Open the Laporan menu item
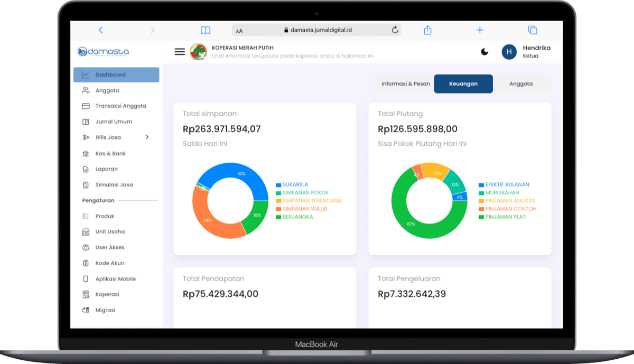This screenshot has width=634, height=364. click(x=106, y=169)
